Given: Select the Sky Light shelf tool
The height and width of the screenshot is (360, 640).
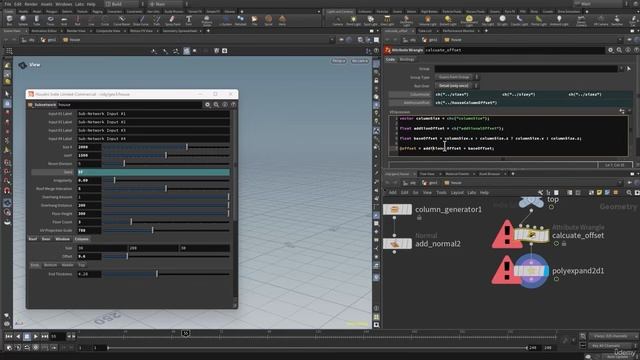Looking at the screenshot, I should pos(488,20).
